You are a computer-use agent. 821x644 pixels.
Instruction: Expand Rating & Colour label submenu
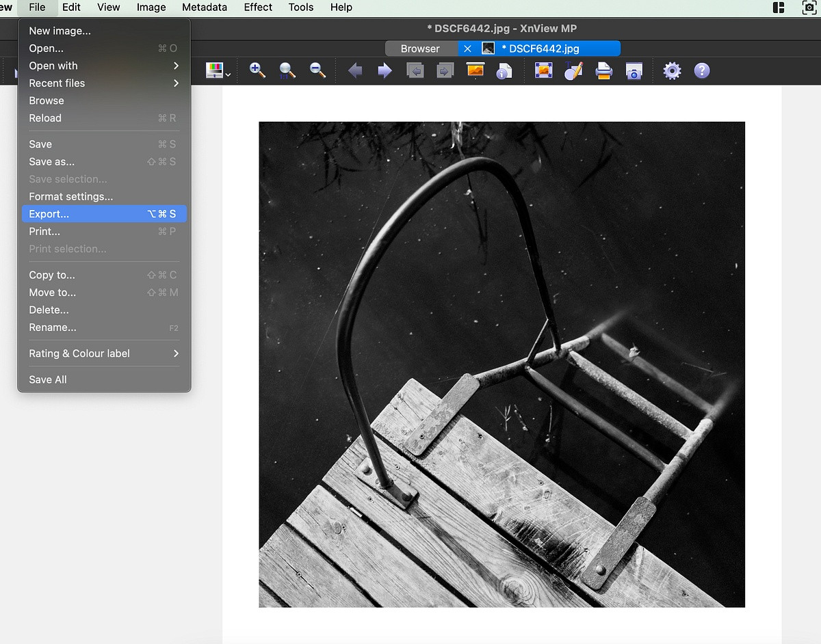104,353
